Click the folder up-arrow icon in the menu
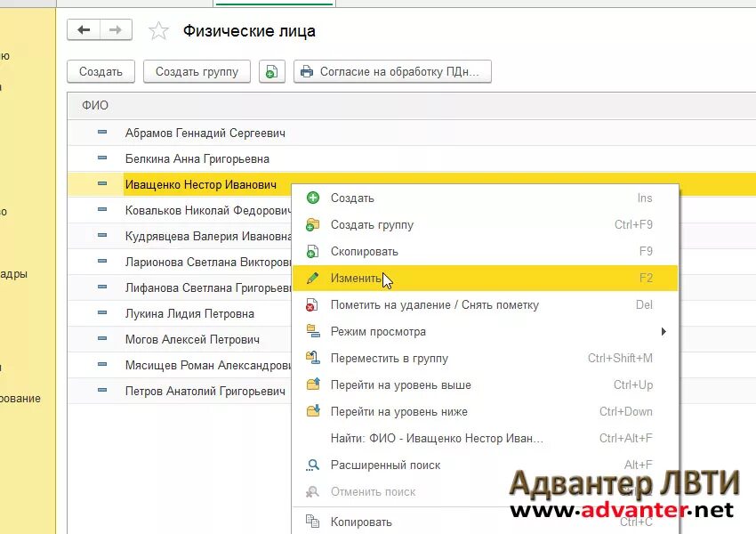756x534 pixels. tap(313, 384)
